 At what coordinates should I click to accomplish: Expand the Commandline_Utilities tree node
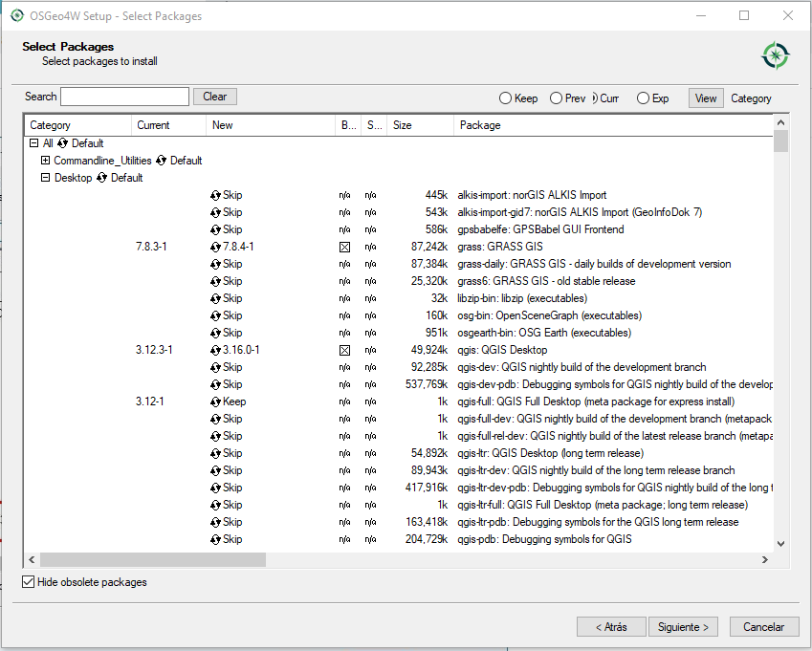tap(46, 161)
